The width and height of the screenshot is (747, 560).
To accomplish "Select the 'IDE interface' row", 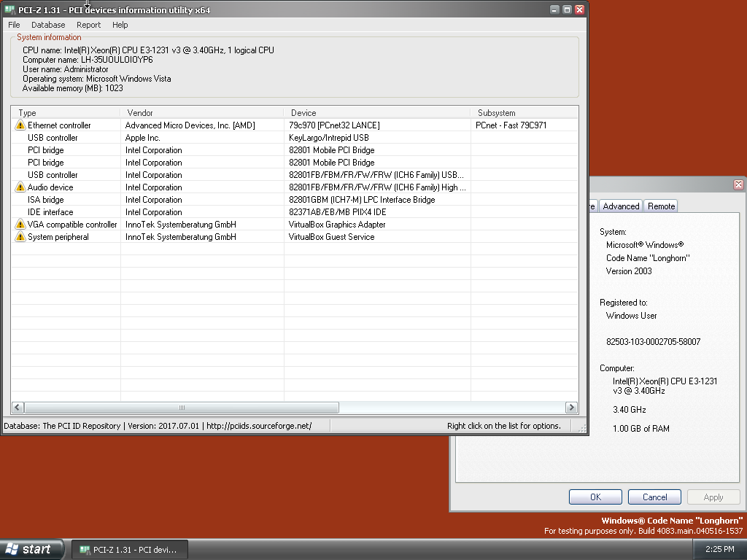I will pyautogui.click(x=295, y=212).
